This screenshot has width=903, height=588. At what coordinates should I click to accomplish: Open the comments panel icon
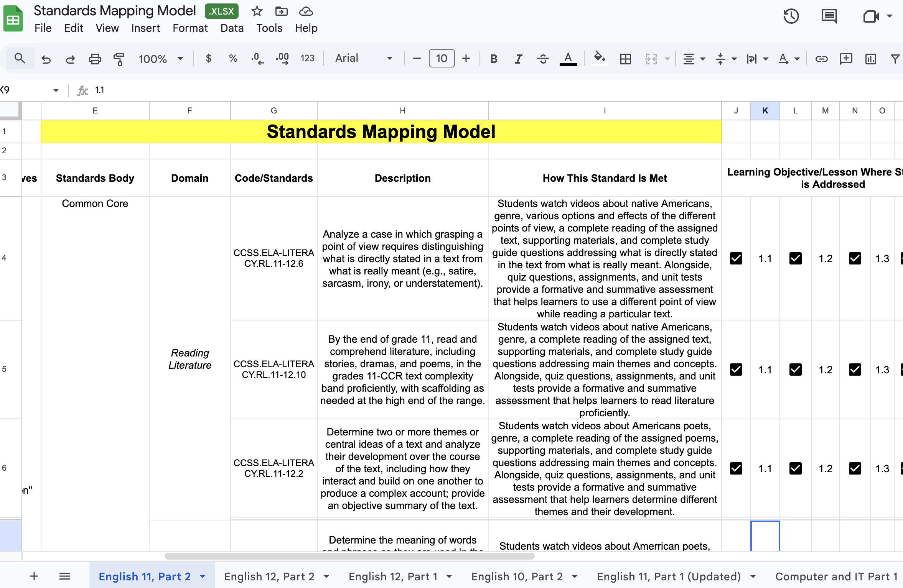[x=829, y=16]
